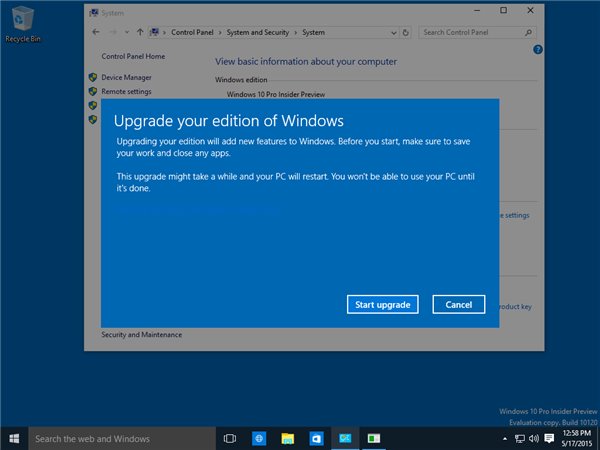Show hidden system tray icons
Screen dimensions: 600x450
pos(503,438)
